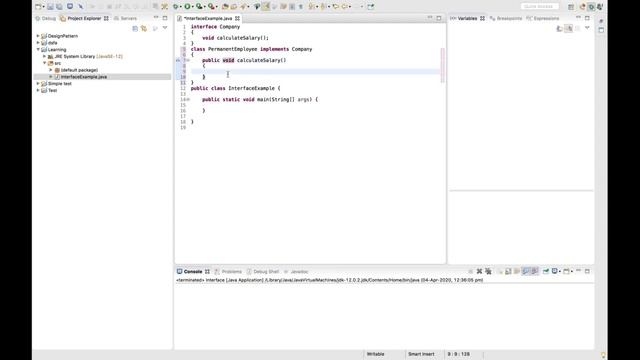Viewport: 640px width, 360px height.
Task: Open the dropdown next to New icon
Action: point(43,7)
